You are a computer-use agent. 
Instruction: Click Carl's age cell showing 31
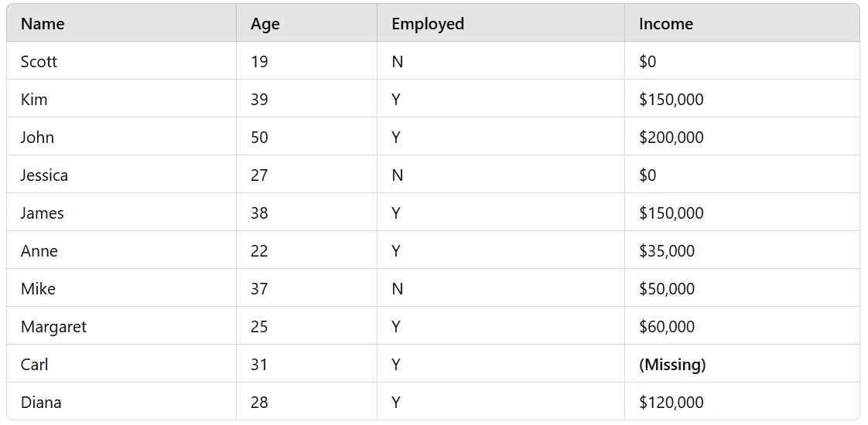306,364
